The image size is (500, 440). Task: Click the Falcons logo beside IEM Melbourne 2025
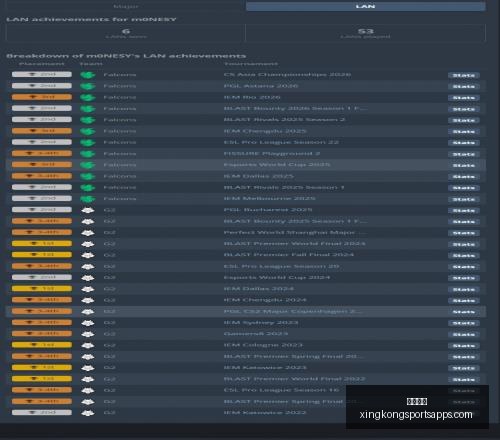[x=88, y=199]
